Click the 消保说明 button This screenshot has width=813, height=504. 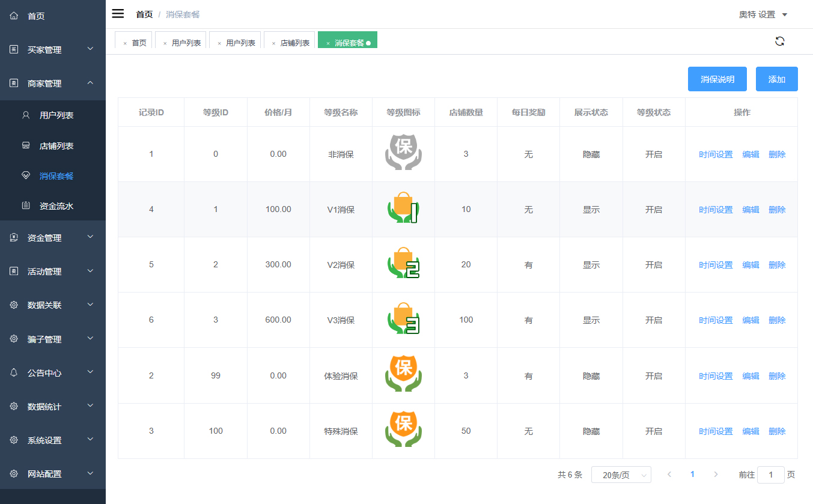click(717, 79)
